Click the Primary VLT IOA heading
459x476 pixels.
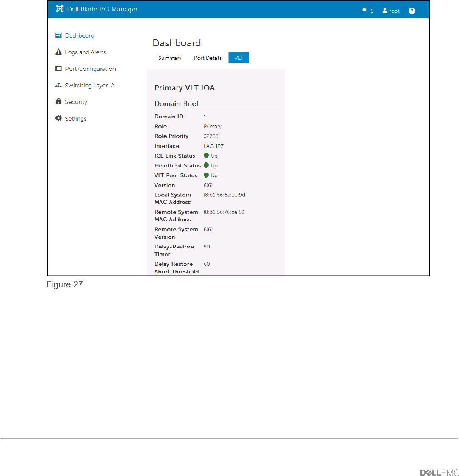185,88
